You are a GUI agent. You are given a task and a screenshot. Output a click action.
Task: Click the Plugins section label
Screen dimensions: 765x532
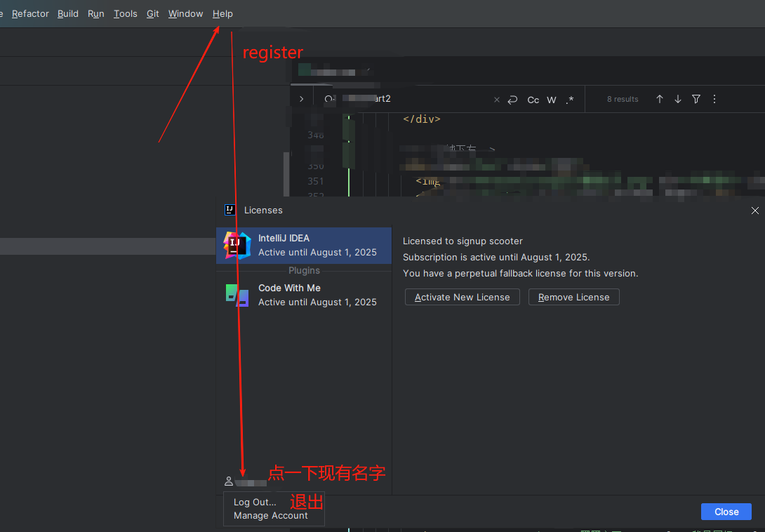304,270
